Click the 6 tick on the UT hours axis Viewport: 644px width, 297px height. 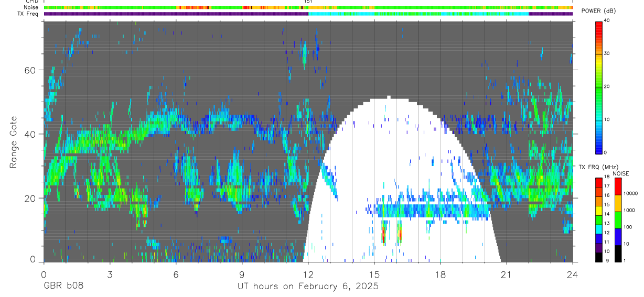click(176, 274)
